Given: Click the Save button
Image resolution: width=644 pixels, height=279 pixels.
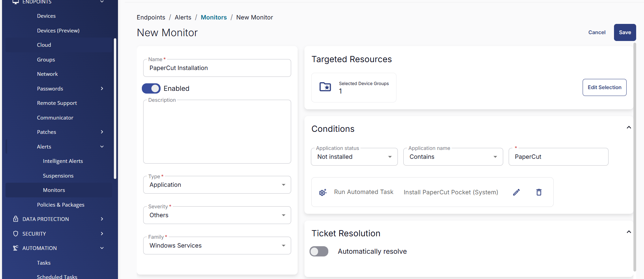Looking at the screenshot, I should [x=625, y=32].
